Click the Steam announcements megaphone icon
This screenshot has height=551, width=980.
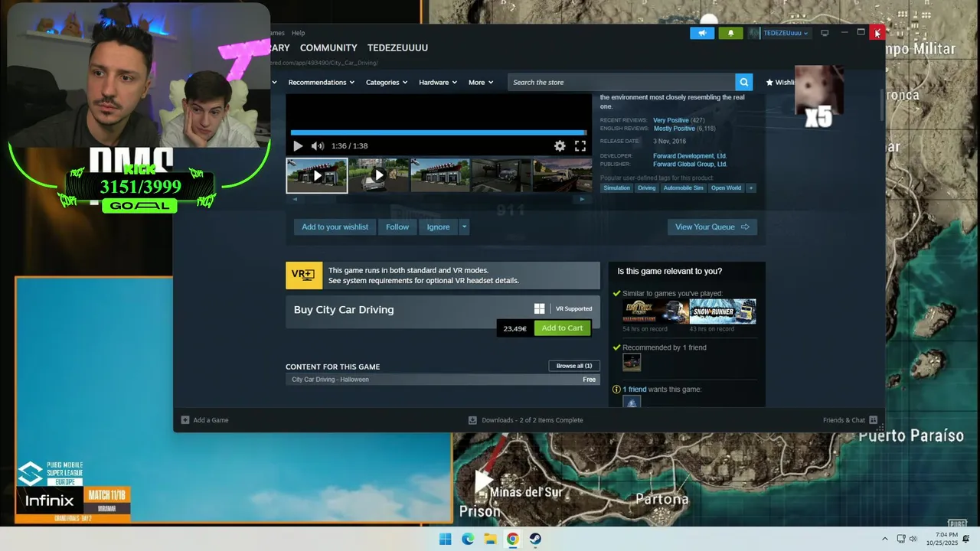coord(702,33)
